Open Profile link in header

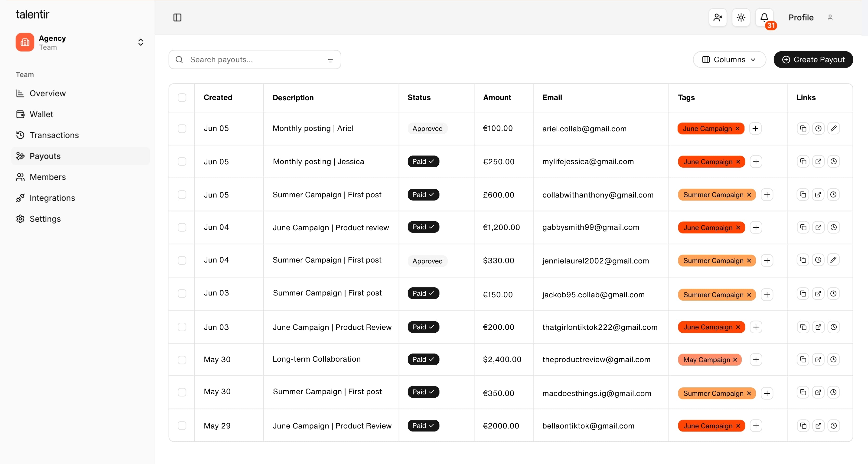[x=801, y=17]
